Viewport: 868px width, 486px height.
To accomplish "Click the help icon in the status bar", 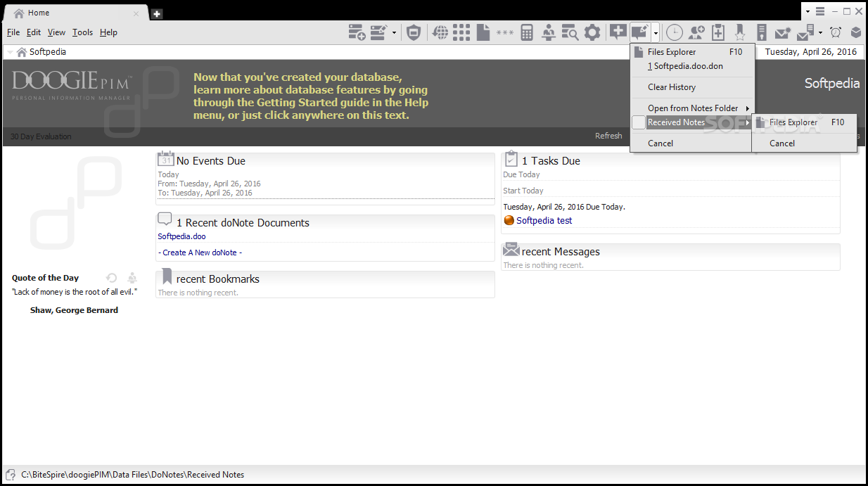I will [x=11, y=475].
